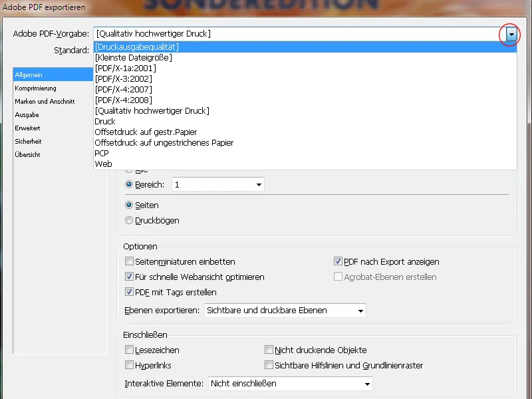Image resolution: width=532 pixels, height=399 pixels.
Task: Enable Seitenminiaturen einbetten checkbox
Action: (129, 261)
